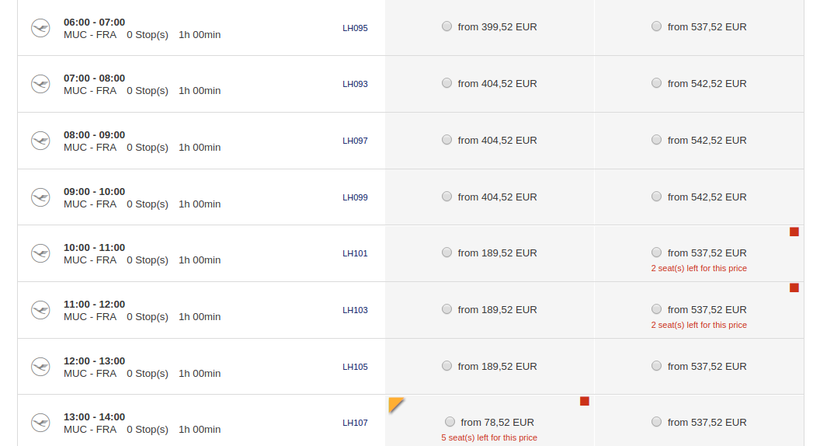
Task: Choose the 78,52 EUR fare for LH107
Action: point(450,422)
